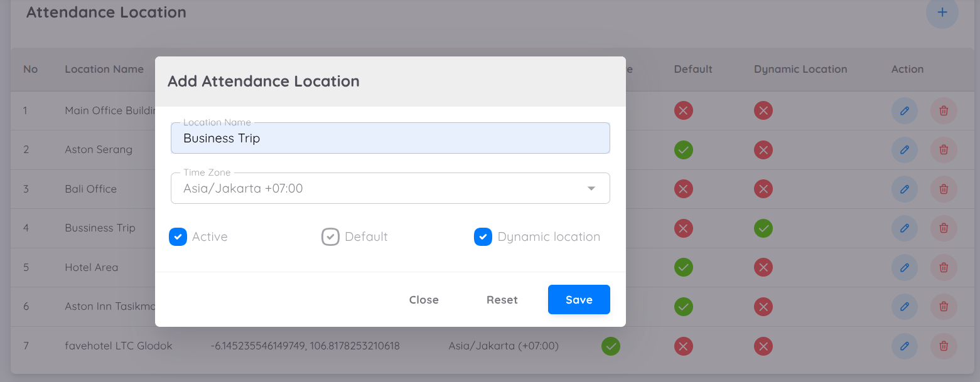Click Reset to clear the form

click(502, 299)
